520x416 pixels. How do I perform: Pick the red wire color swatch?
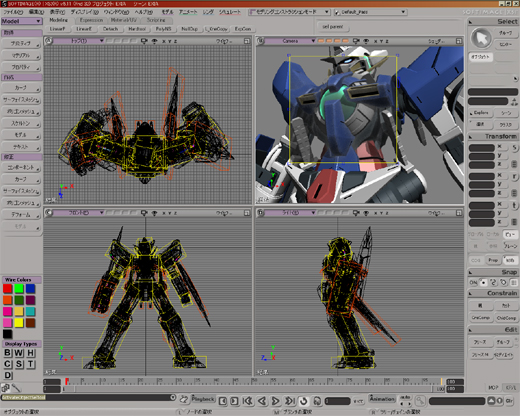point(8,289)
